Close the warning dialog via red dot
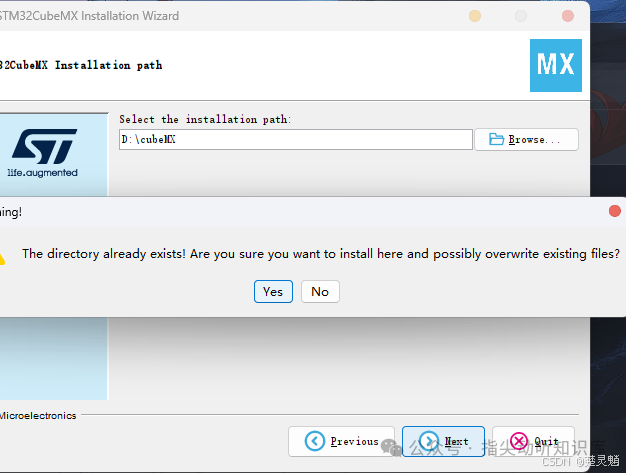Image resolution: width=626 pixels, height=473 pixels. [615, 211]
